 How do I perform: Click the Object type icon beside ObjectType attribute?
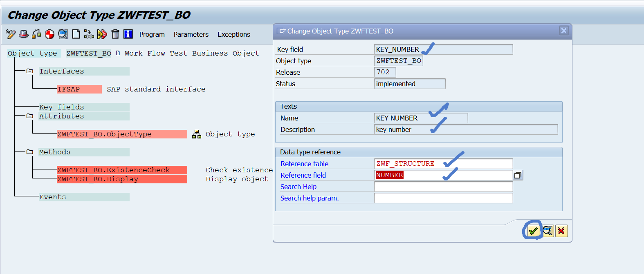tap(197, 134)
